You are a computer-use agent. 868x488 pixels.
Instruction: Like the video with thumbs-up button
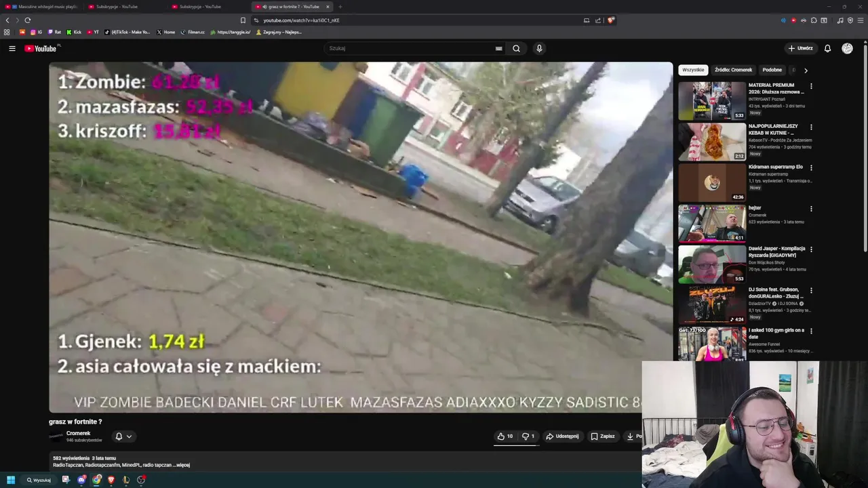coord(505,436)
